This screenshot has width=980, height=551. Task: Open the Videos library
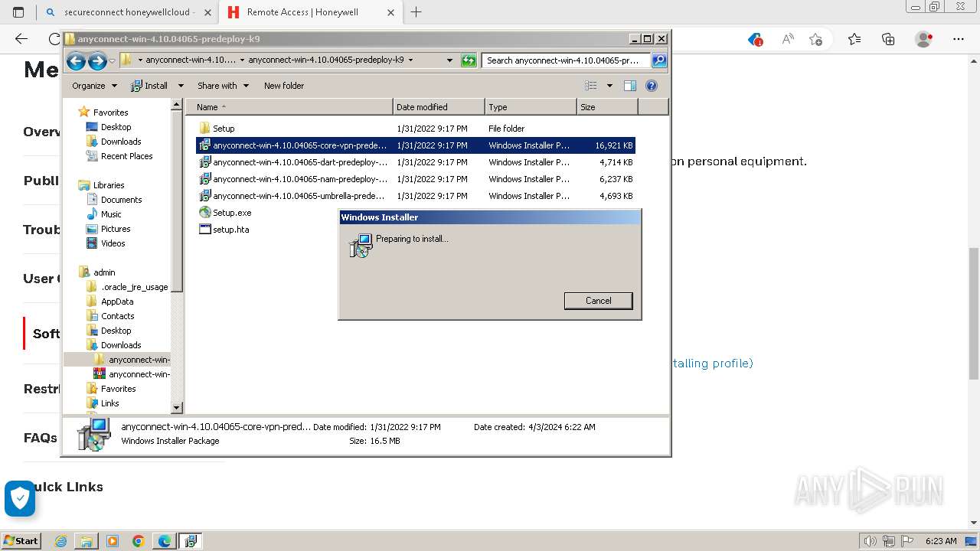[113, 243]
